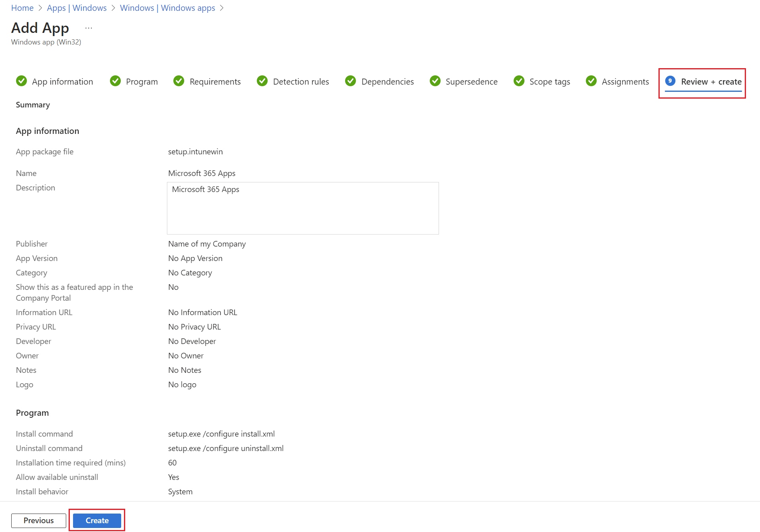Switch to the Review + create tab
The image size is (760, 532).
point(711,81)
